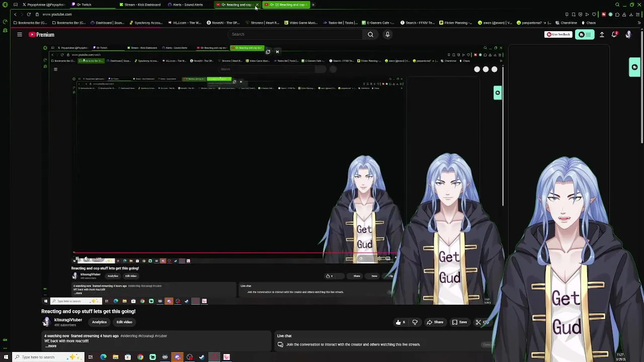Open the Dashboard | Soun... bookmark
Screen dimensions: 644x362
coord(107,23)
